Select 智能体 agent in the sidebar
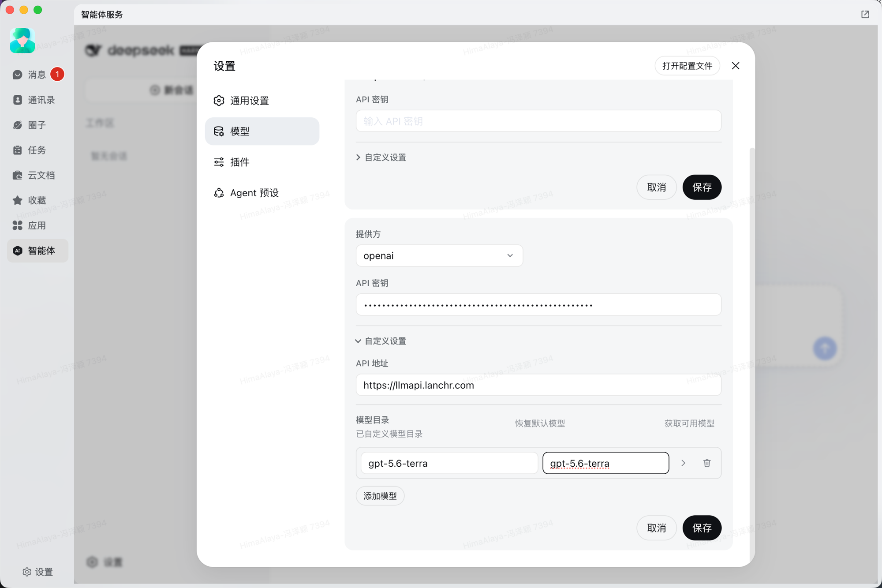This screenshot has height=588, width=882. pyautogui.click(x=37, y=251)
